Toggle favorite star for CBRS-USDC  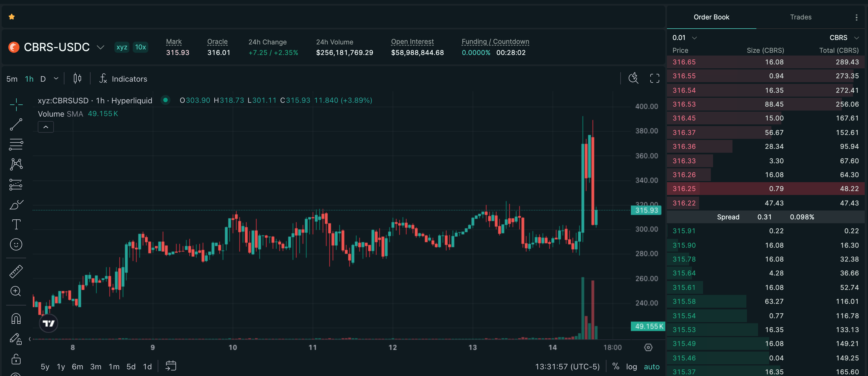(12, 16)
